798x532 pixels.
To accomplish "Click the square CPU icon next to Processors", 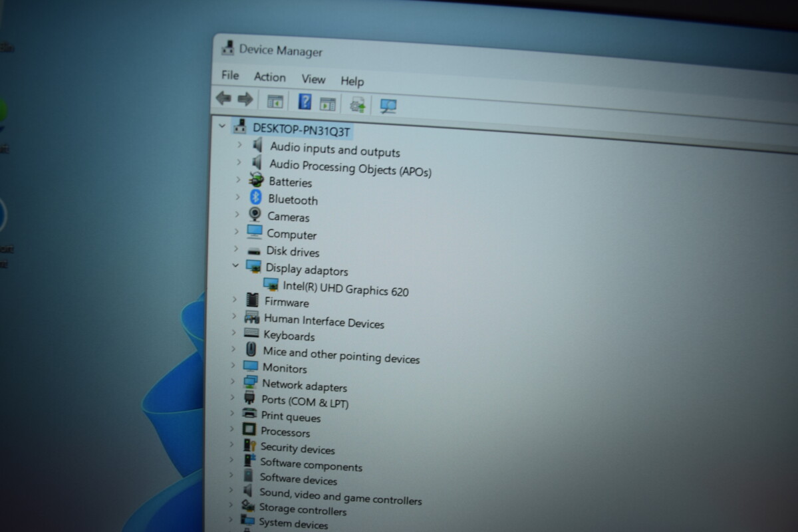I will [249, 430].
